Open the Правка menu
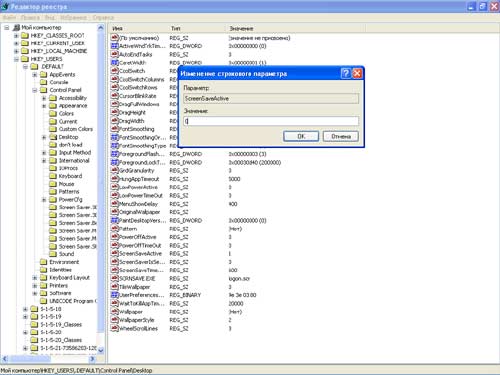 pos(30,17)
